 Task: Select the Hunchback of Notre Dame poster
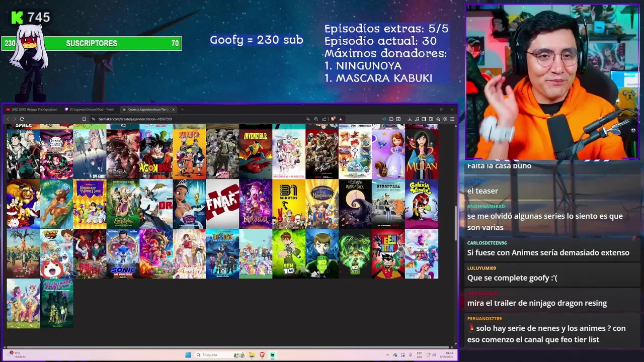[x=90, y=204]
